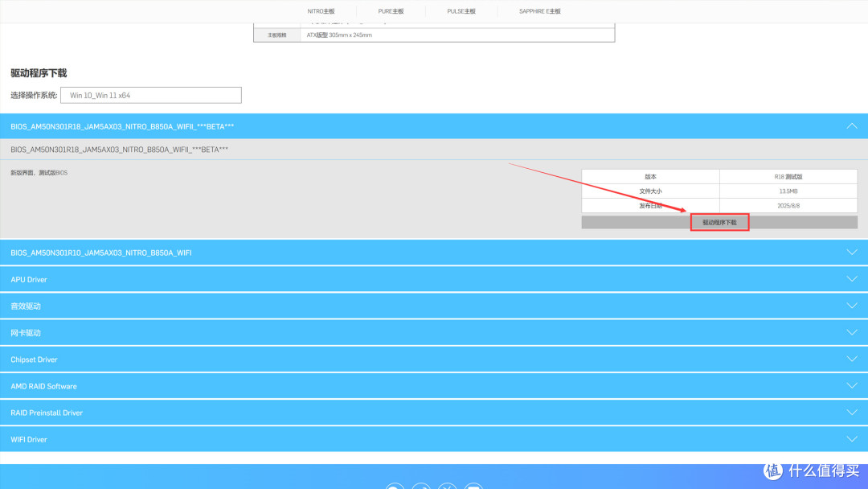Expand the RAID Preinstall Driver chevron

pyautogui.click(x=851, y=412)
